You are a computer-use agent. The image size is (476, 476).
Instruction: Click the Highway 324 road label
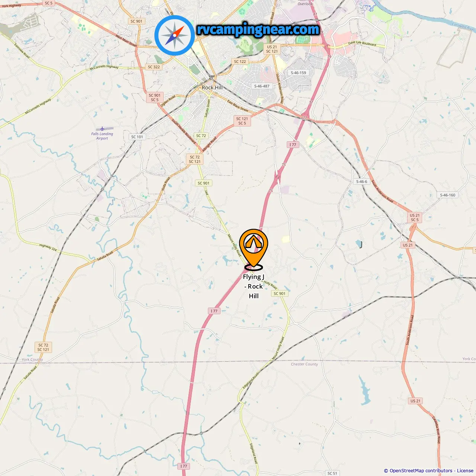click(48, 247)
